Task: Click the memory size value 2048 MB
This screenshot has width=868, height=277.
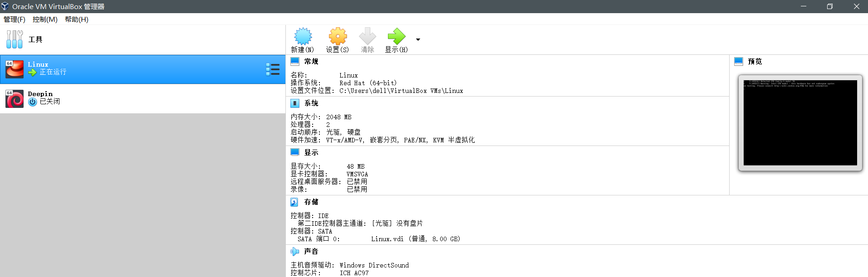Action: [338, 117]
